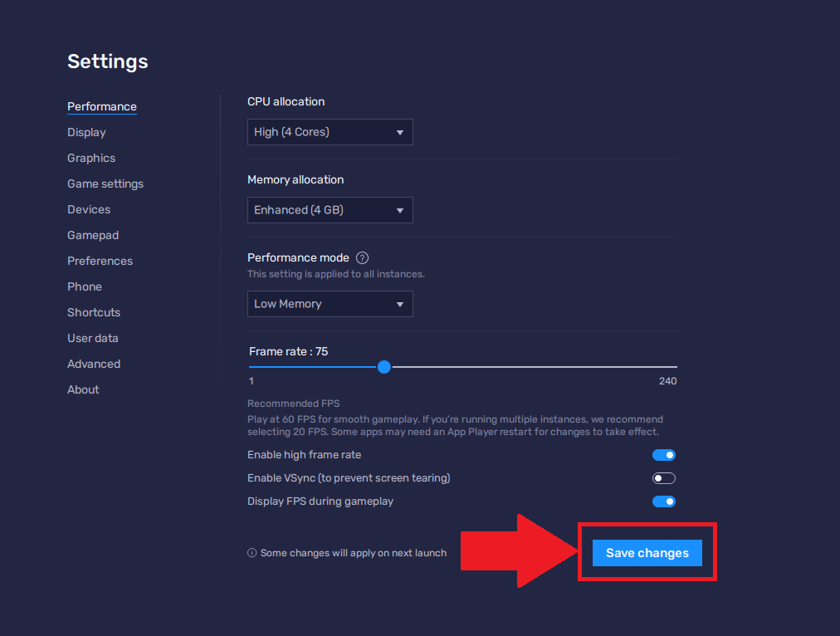Switch to the Display settings tab

pyautogui.click(x=86, y=132)
